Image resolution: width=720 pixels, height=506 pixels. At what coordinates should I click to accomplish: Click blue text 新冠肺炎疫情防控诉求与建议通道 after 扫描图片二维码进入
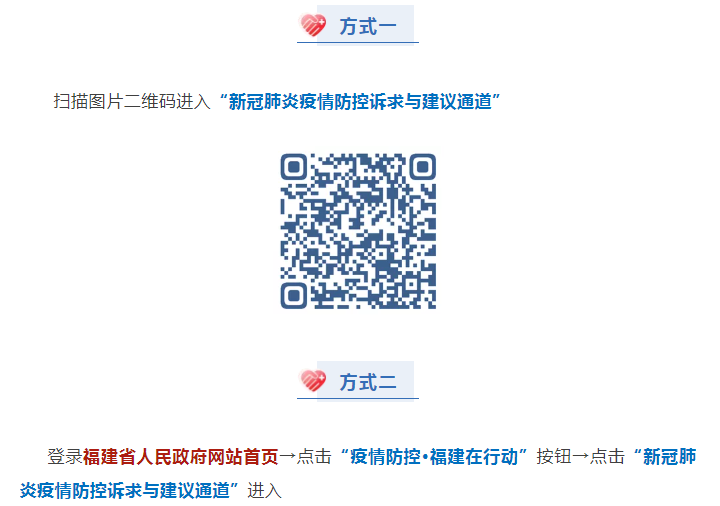point(360,101)
